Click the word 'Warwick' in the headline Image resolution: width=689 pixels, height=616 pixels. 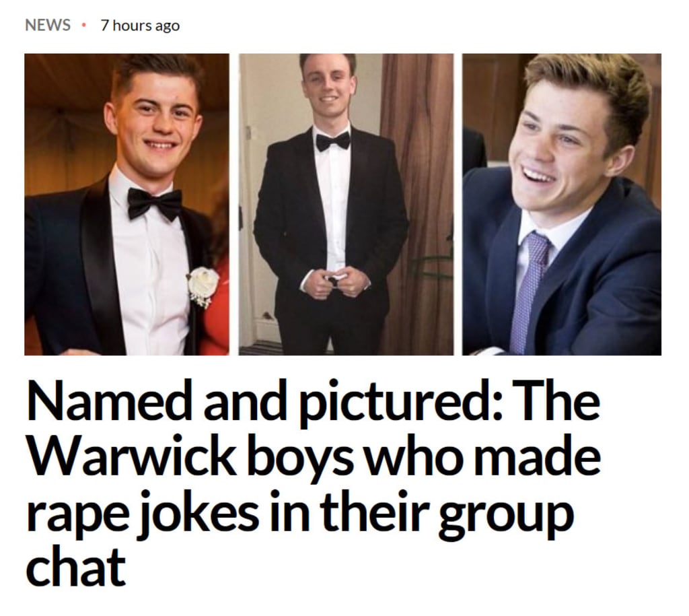[132, 457]
